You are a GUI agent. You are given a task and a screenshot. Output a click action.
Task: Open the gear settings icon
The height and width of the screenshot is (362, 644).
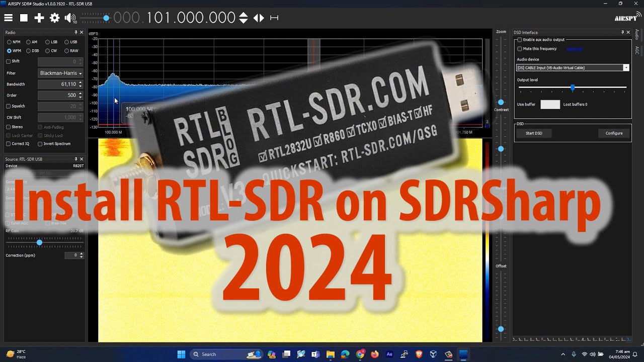tap(54, 18)
